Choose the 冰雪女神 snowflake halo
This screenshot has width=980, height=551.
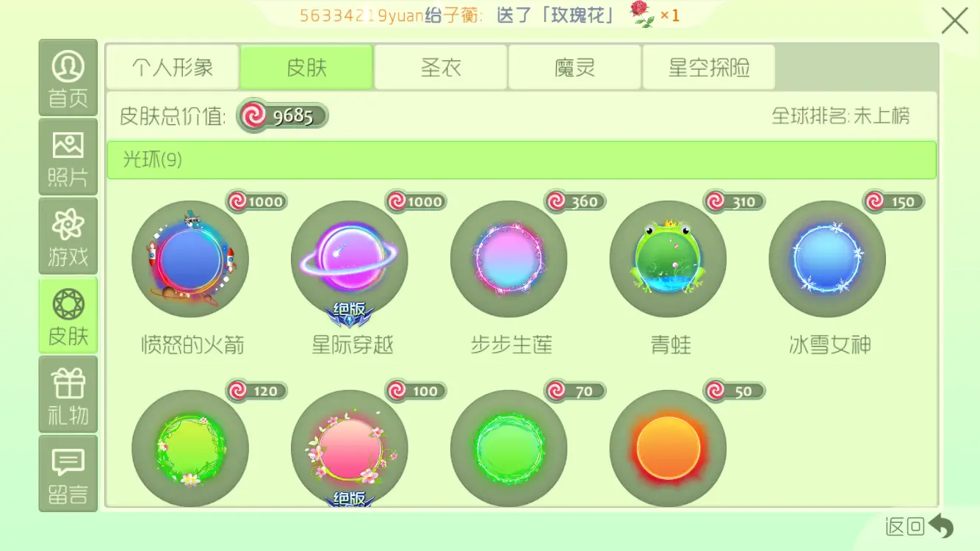(827, 259)
